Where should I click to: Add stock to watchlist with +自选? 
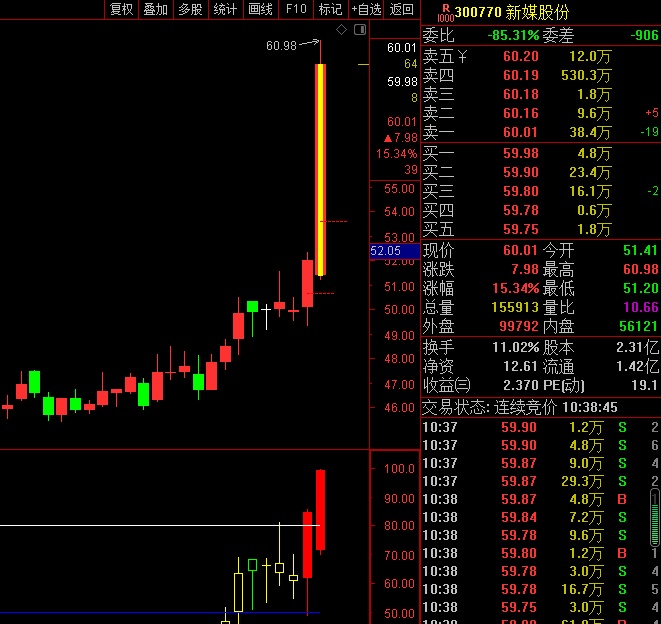366,9
